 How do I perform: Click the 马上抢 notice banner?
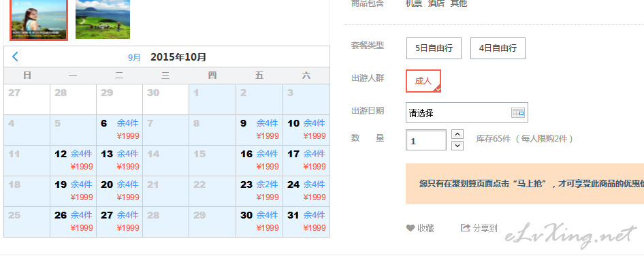pos(525,184)
